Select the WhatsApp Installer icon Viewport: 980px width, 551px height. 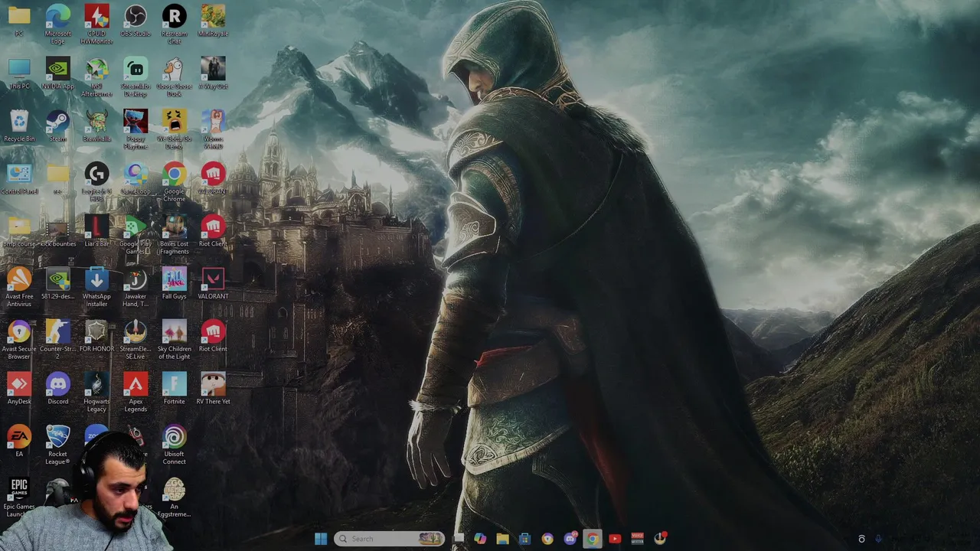point(96,287)
